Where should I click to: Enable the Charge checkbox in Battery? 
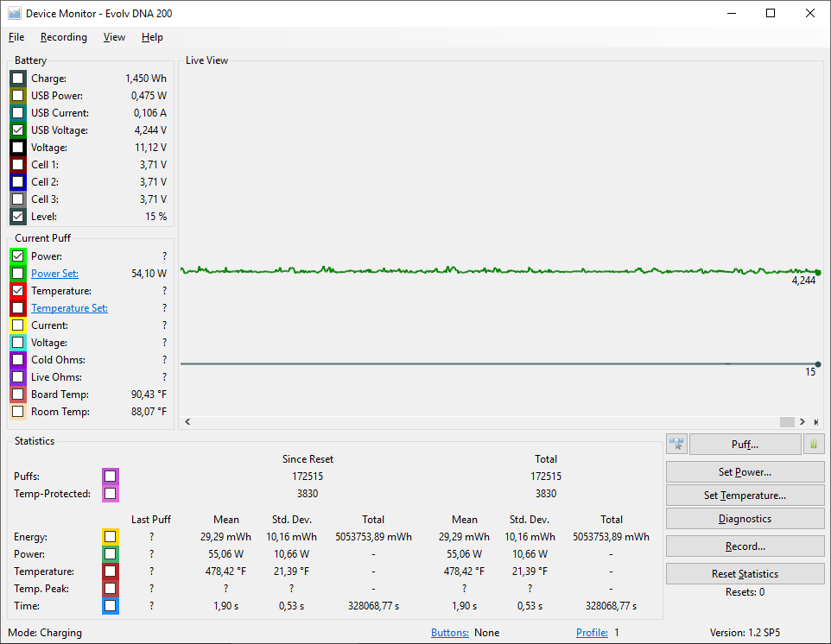point(18,79)
